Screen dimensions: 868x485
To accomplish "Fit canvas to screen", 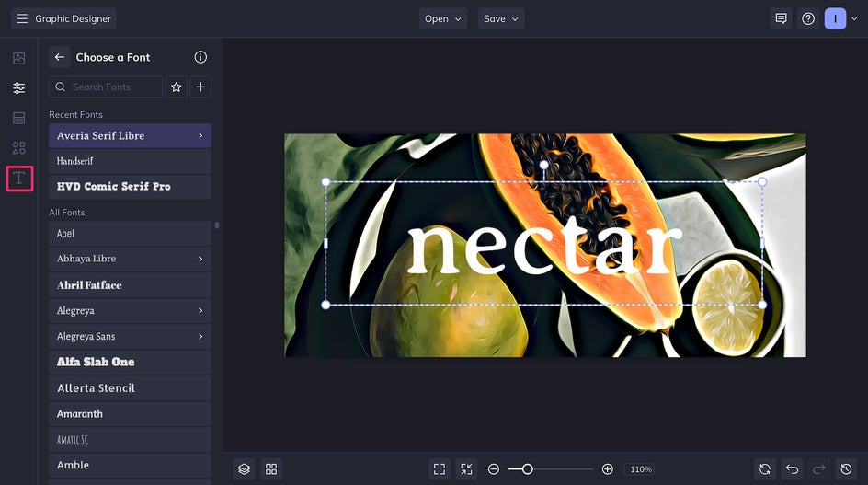I will [440, 469].
